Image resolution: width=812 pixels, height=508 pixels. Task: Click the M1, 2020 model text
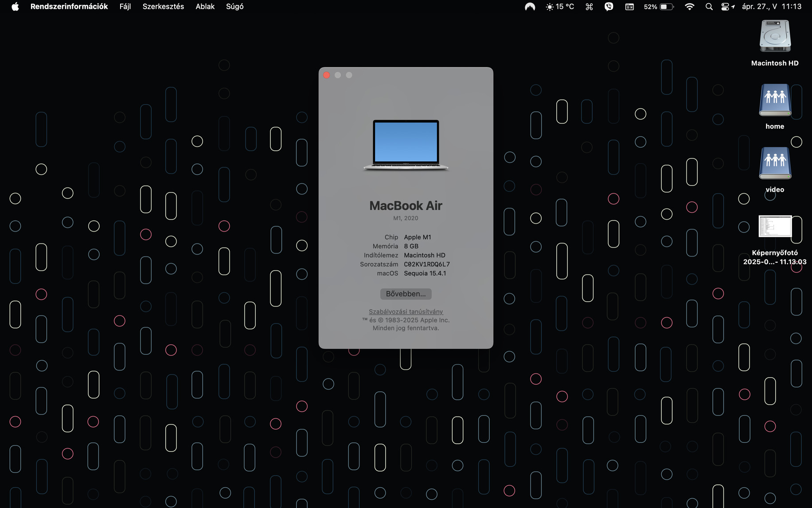[x=406, y=218]
